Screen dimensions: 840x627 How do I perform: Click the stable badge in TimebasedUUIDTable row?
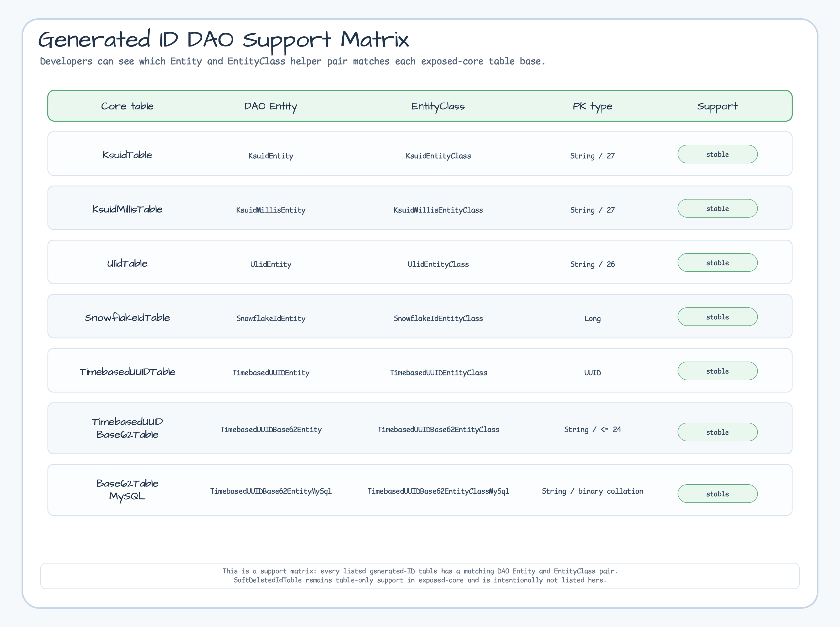[717, 371]
